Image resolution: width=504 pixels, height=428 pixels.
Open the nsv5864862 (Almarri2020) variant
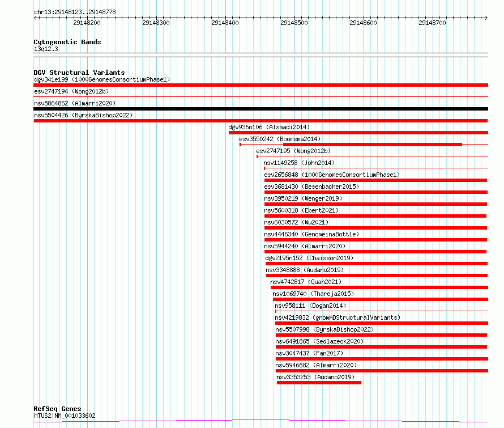[75, 103]
